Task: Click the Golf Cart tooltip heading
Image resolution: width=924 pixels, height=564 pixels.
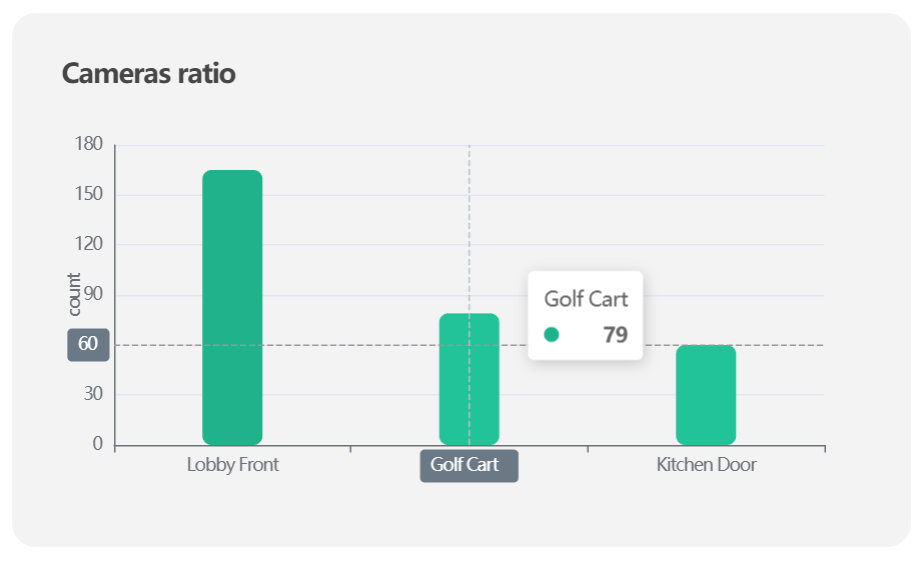Action: point(586,299)
